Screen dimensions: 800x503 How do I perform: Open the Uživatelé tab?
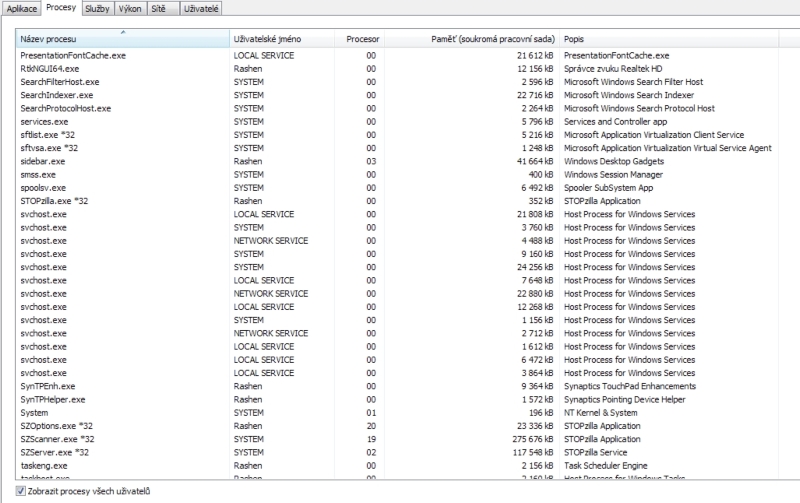200,8
